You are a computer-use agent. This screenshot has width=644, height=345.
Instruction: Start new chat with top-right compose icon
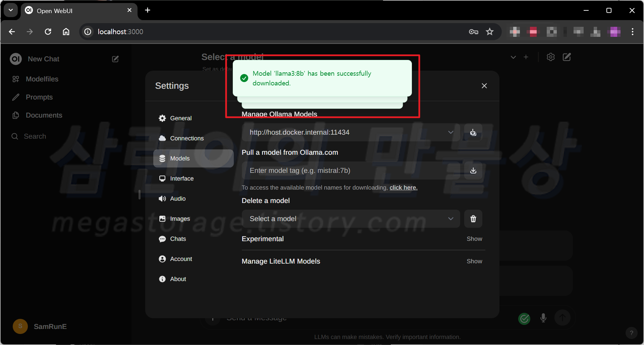pos(567,57)
